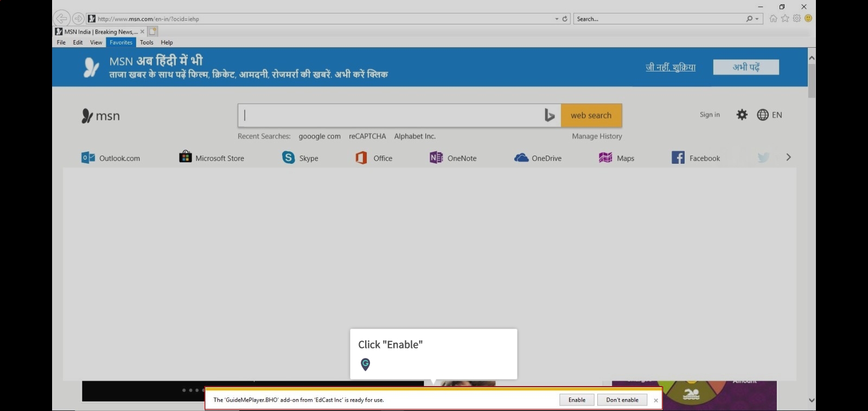Open the View menu
The image size is (868, 411).
coord(96,42)
